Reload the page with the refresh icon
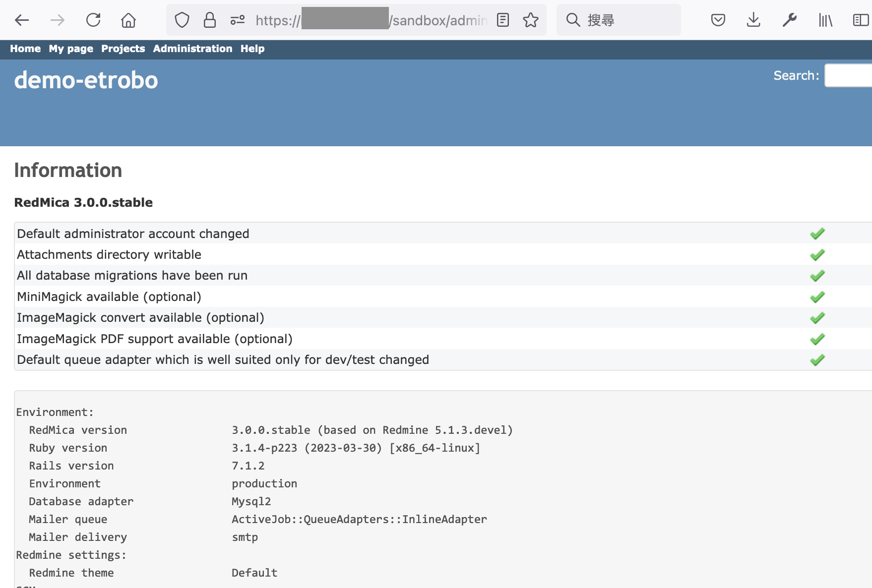The height and width of the screenshot is (588, 872). pos(93,20)
